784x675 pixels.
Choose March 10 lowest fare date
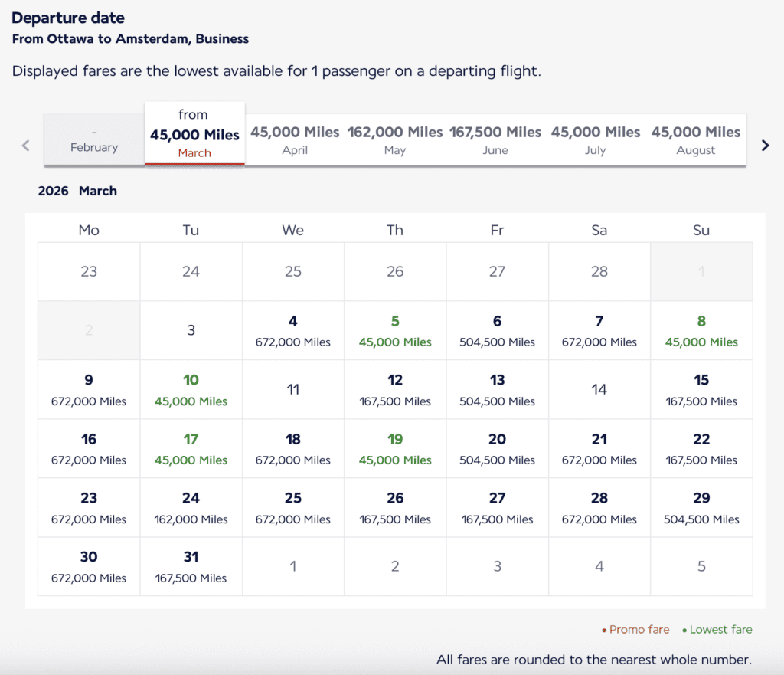click(x=191, y=390)
